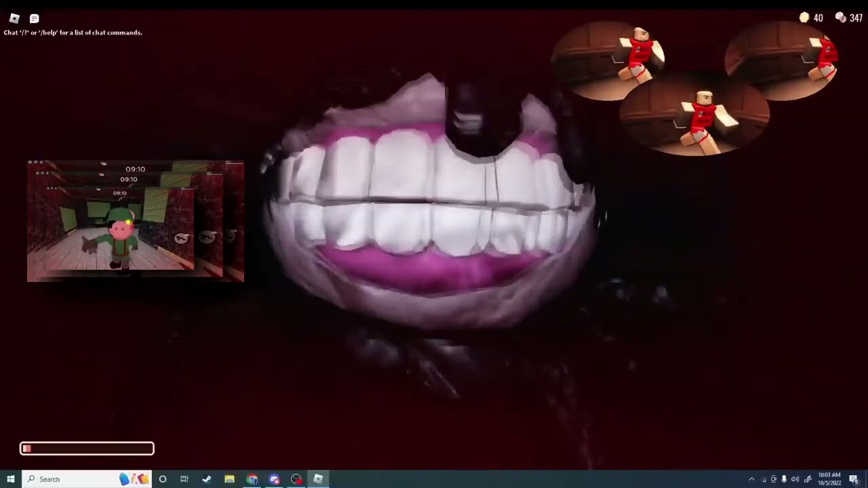
Task: Open the notification center with 9 alerts
Action: coord(854,479)
